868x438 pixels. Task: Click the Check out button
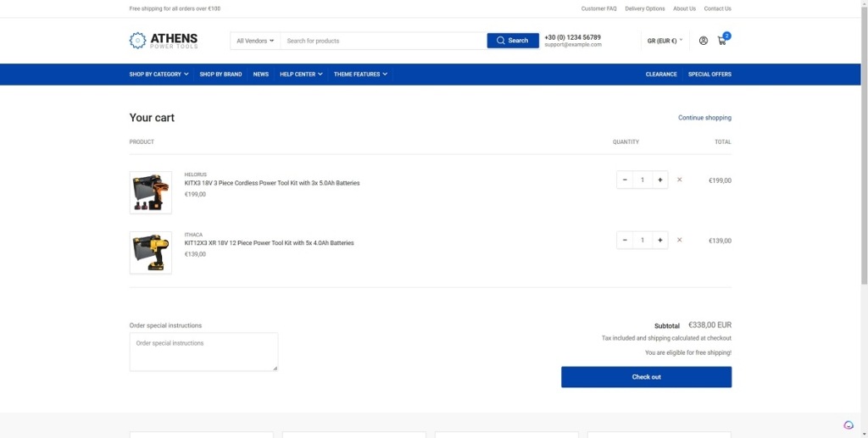(x=646, y=377)
